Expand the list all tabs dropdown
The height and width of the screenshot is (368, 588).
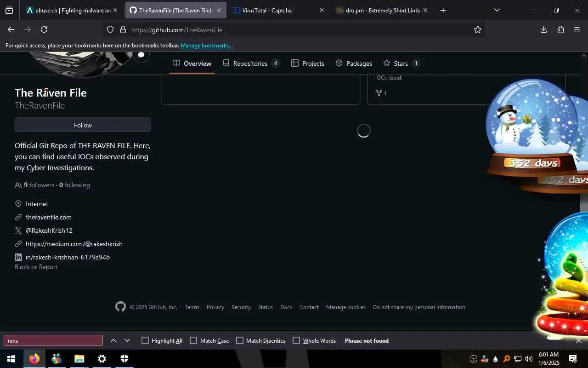(x=497, y=10)
